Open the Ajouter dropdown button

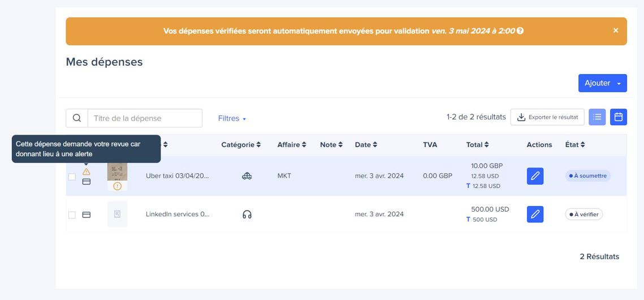point(603,83)
